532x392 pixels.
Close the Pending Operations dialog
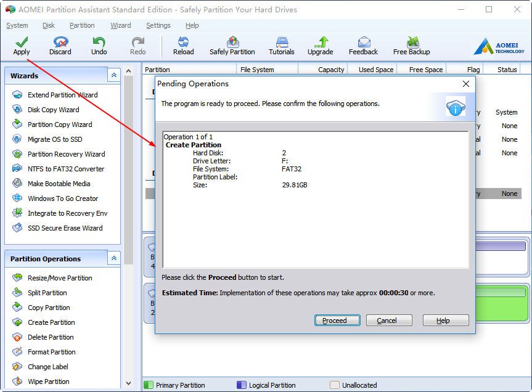point(466,84)
